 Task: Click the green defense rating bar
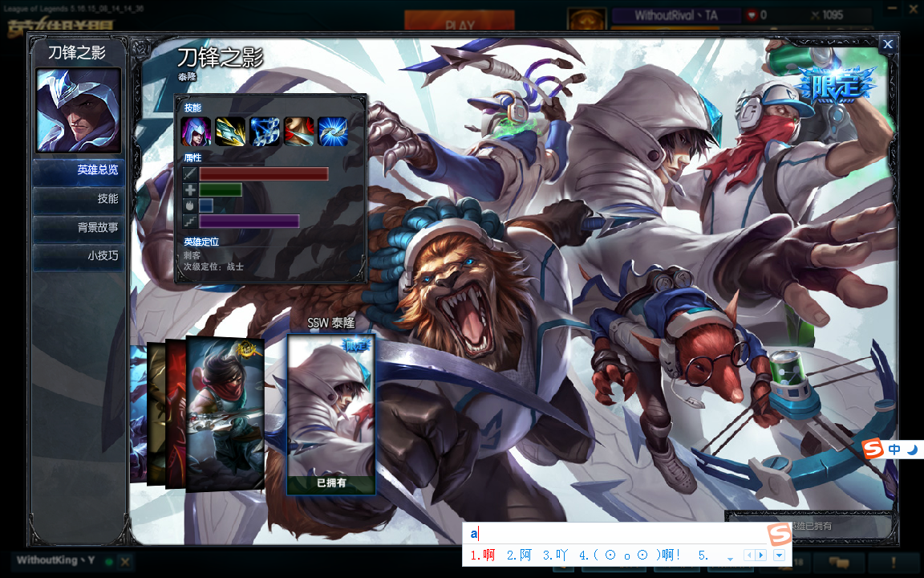coord(221,189)
